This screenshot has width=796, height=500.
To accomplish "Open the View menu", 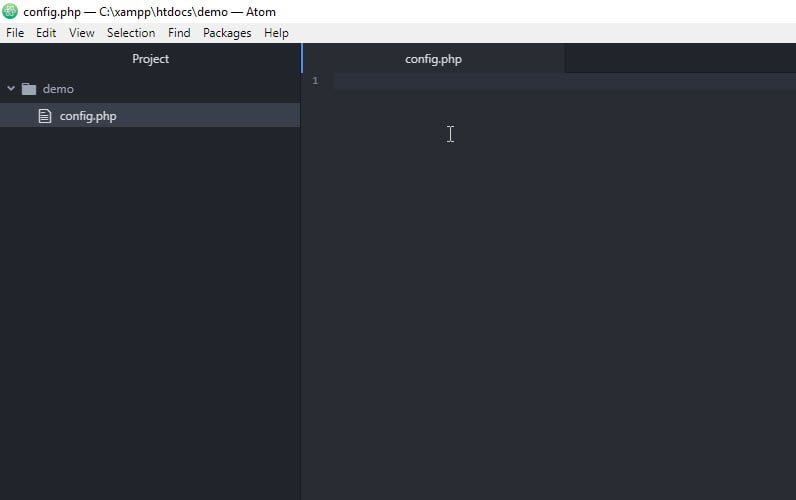I will point(81,33).
